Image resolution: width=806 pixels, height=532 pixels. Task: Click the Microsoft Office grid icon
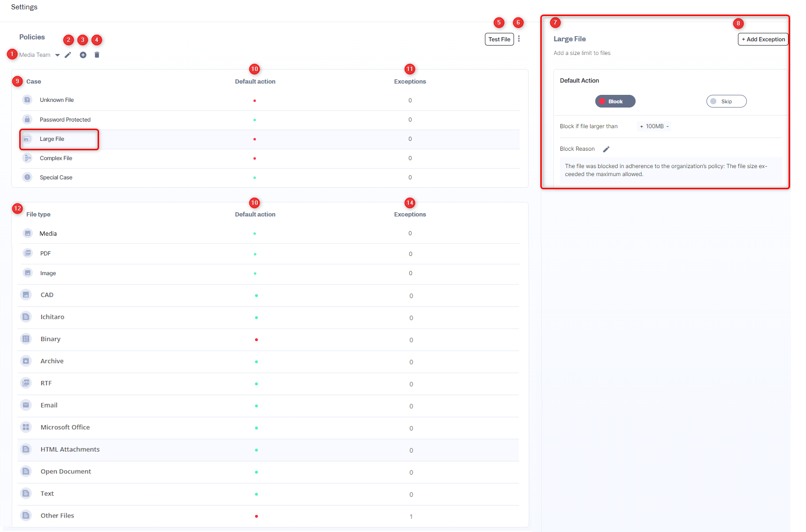pos(26,427)
